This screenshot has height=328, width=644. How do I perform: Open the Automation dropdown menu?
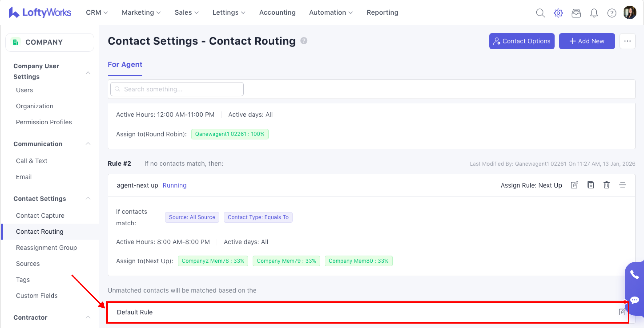click(330, 12)
